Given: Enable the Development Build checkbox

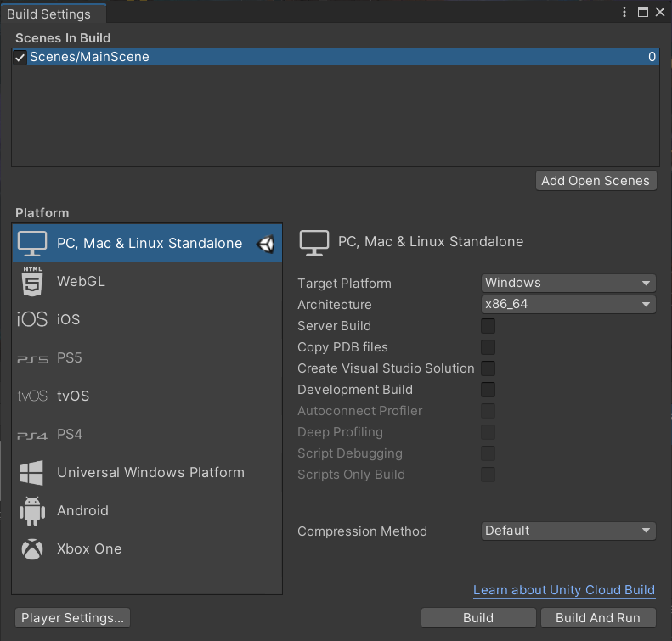Looking at the screenshot, I should (x=488, y=390).
